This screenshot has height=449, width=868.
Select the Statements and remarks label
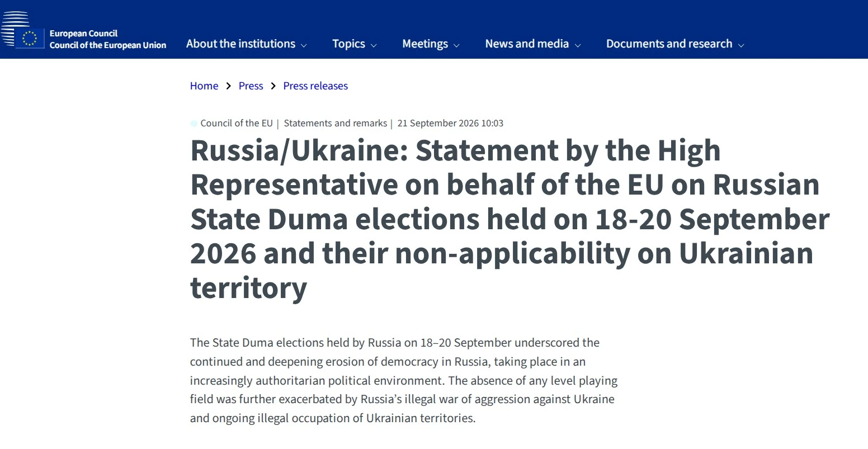click(336, 123)
